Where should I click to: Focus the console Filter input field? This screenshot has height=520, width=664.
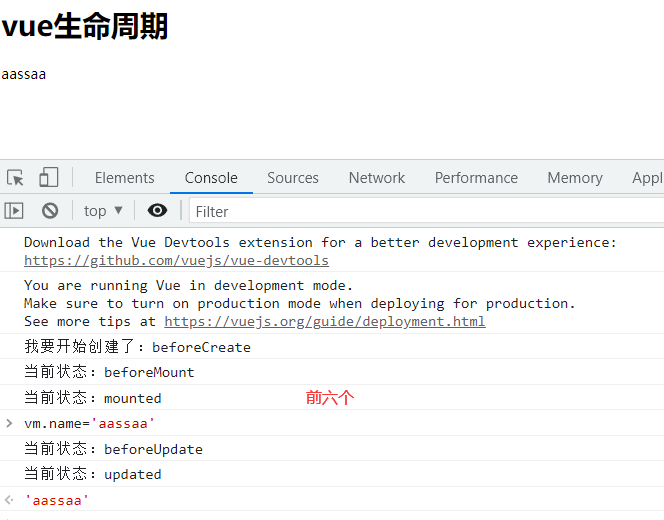coord(426,210)
